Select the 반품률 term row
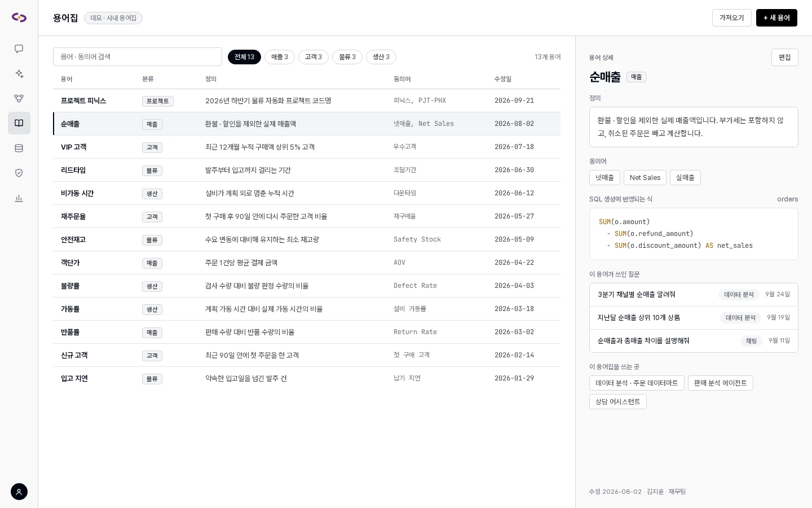 pos(307,332)
